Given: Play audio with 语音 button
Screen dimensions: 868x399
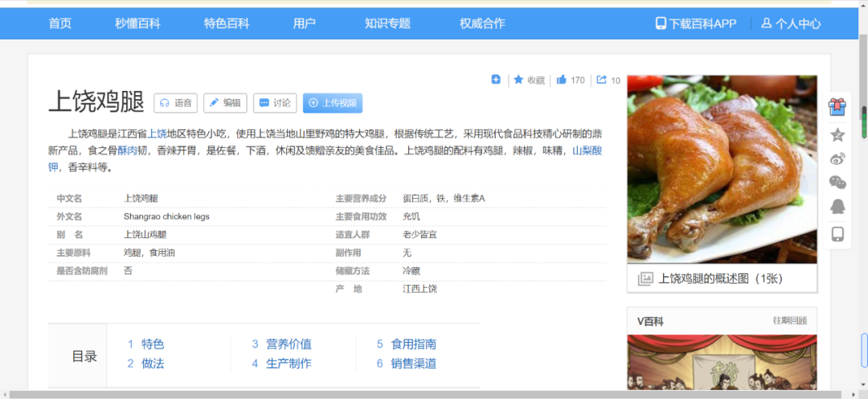Looking at the screenshot, I should [176, 103].
